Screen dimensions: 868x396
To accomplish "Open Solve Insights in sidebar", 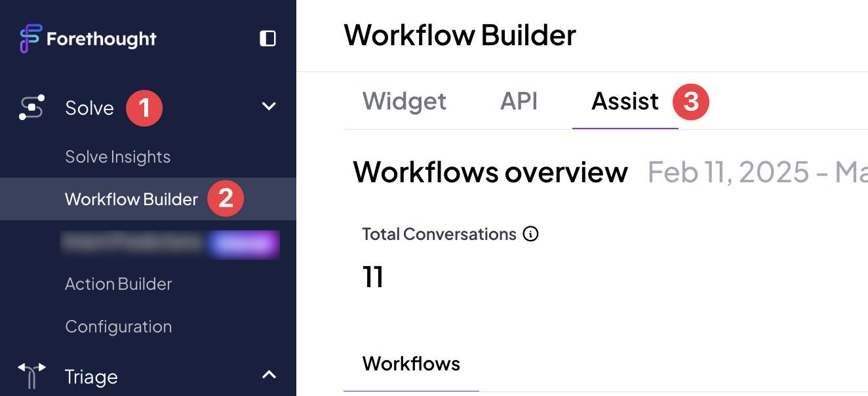I will pyautogui.click(x=118, y=157).
